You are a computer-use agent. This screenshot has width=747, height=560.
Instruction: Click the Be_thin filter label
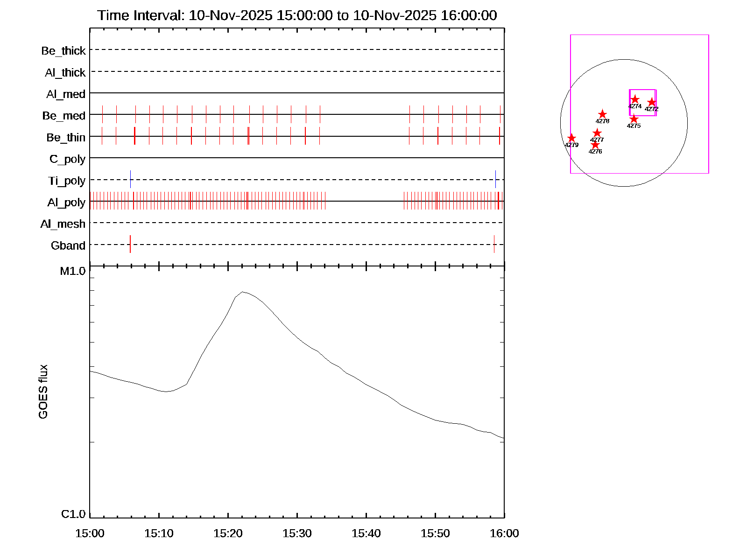(x=66, y=137)
